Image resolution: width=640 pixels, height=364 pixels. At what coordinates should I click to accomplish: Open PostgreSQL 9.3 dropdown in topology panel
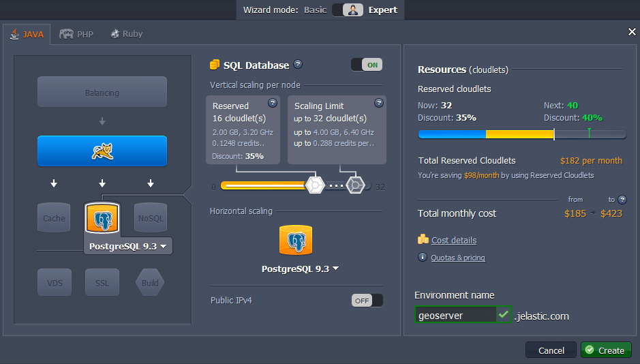coord(127,247)
